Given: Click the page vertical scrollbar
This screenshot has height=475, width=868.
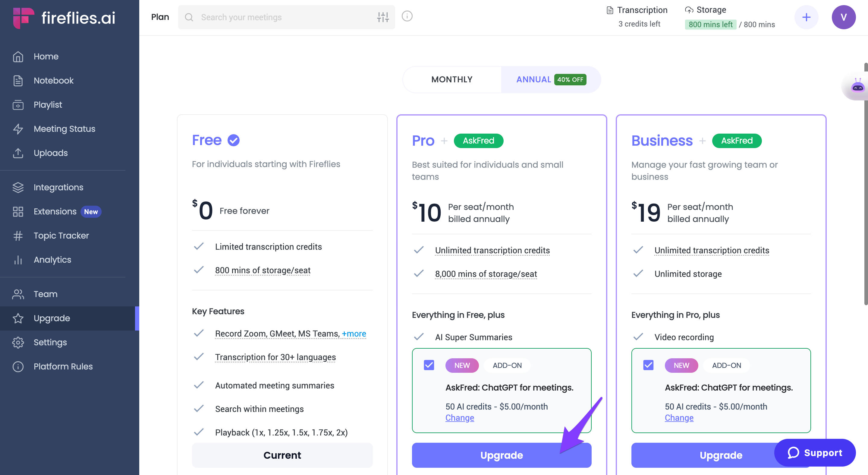Looking at the screenshot, I should point(866,184).
